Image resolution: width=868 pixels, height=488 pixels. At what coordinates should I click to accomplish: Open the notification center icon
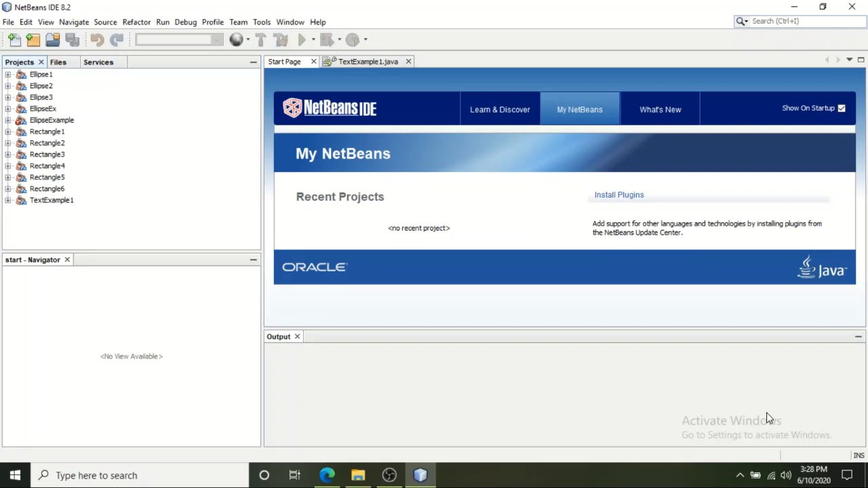pyautogui.click(x=847, y=475)
